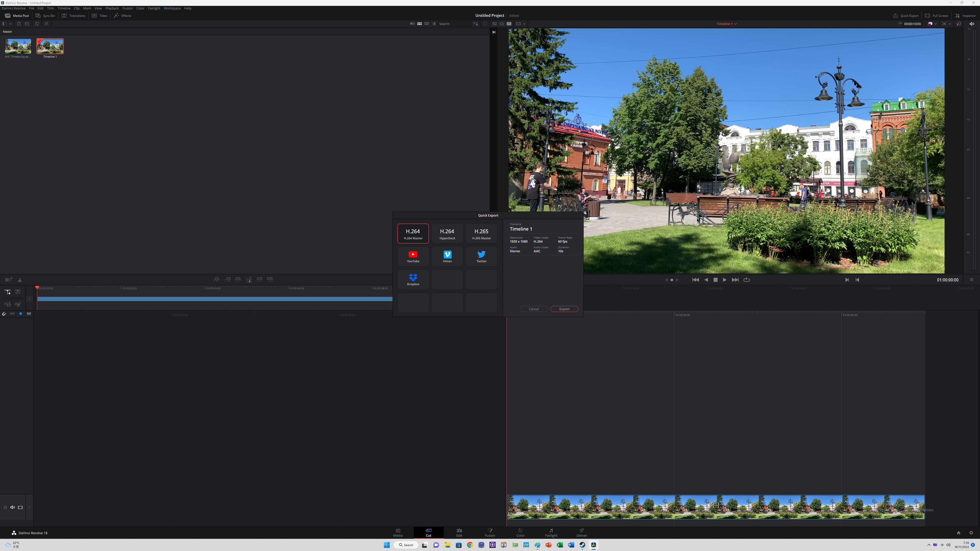
Task: Click the Export button
Action: pos(564,309)
